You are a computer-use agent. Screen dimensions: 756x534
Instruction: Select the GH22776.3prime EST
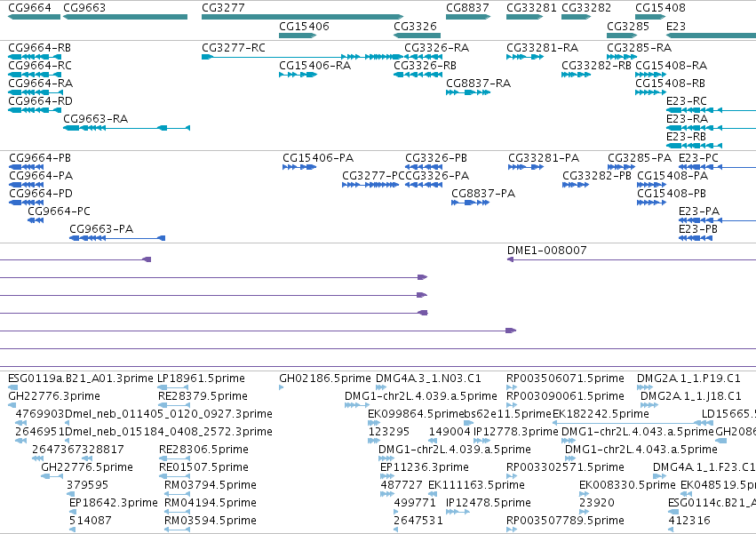[54, 396]
